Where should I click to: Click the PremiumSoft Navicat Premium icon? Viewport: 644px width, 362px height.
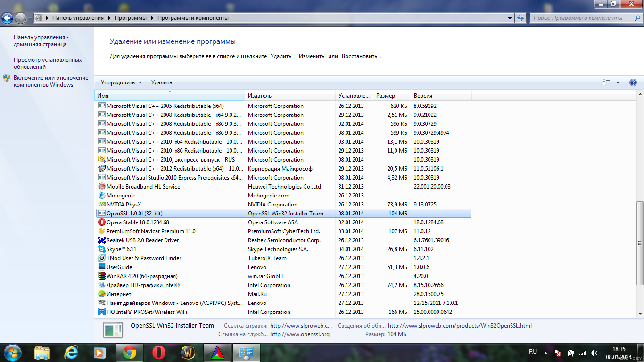(101, 231)
